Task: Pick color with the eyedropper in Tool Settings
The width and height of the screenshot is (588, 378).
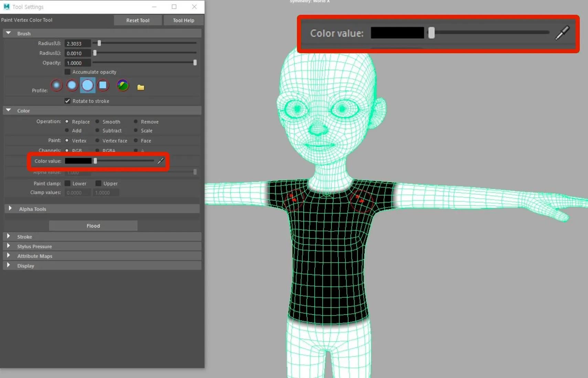Action: tap(161, 161)
